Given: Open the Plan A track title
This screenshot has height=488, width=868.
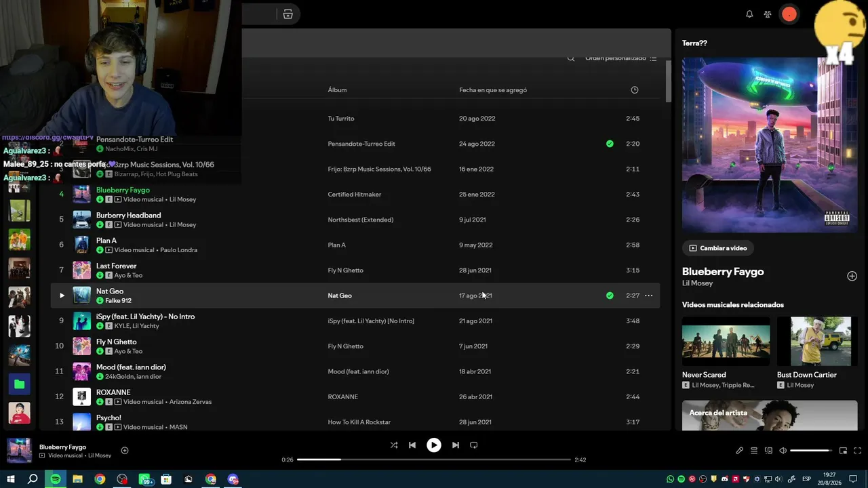Looking at the screenshot, I should pos(106,241).
